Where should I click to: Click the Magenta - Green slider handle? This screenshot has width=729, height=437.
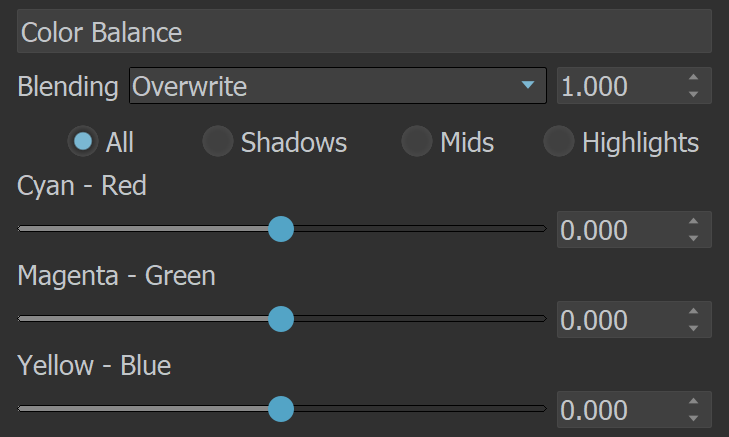281,319
